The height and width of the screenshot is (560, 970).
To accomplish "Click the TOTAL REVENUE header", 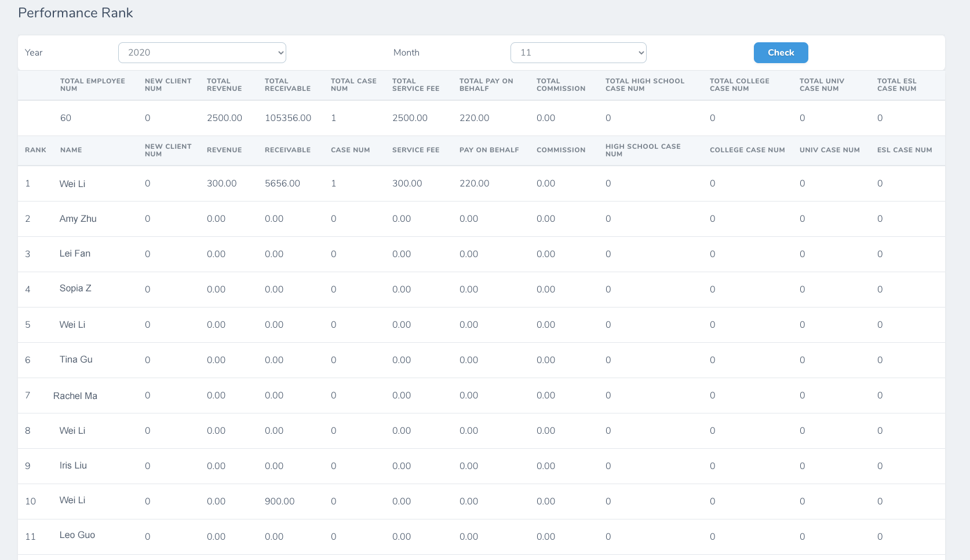I will pyautogui.click(x=224, y=85).
